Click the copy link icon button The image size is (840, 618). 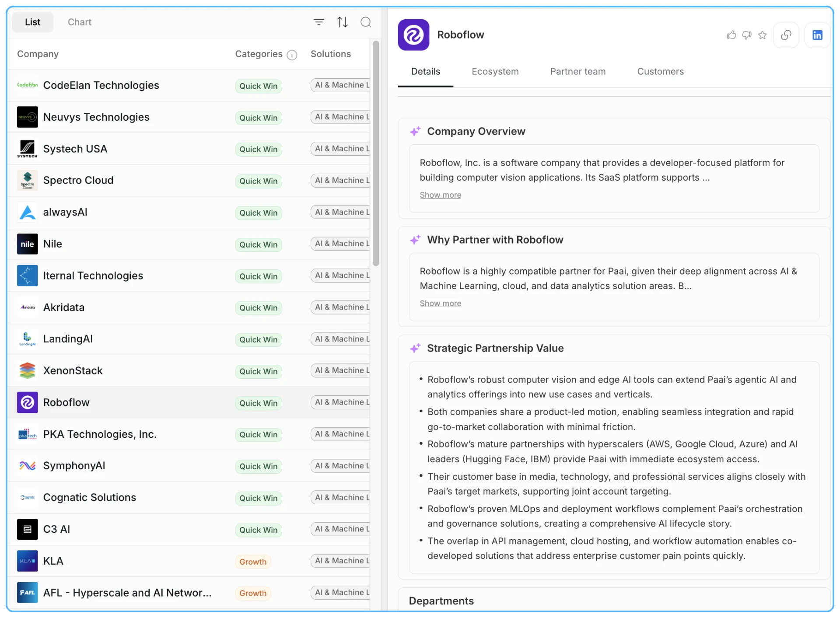click(786, 35)
